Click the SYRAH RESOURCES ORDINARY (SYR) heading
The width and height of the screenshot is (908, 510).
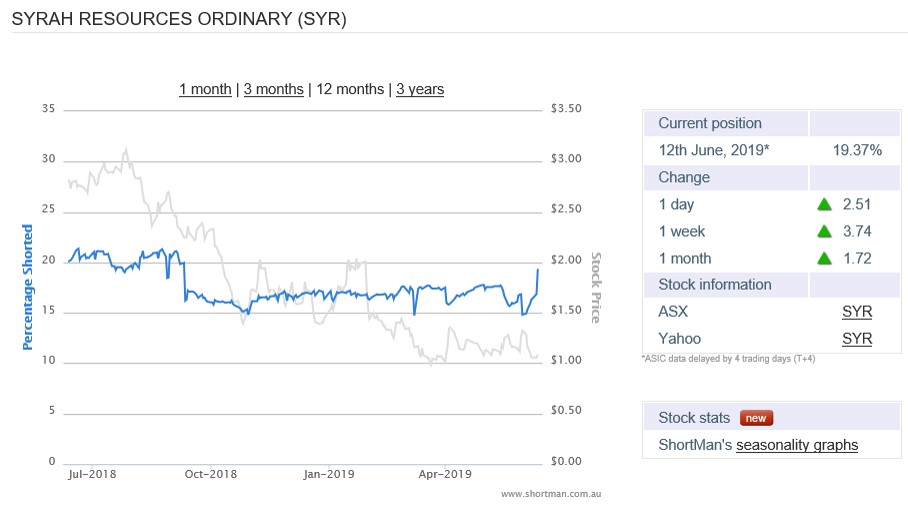point(179,19)
